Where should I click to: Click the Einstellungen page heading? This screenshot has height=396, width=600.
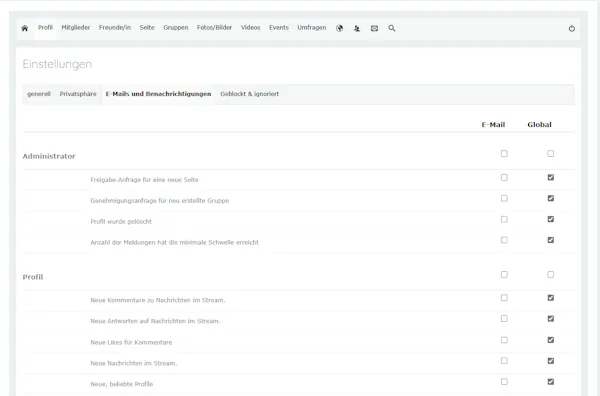pyautogui.click(x=57, y=64)
